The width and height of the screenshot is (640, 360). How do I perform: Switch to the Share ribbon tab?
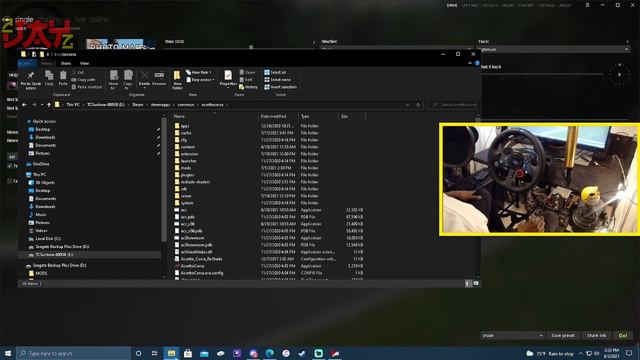(66, 63)
